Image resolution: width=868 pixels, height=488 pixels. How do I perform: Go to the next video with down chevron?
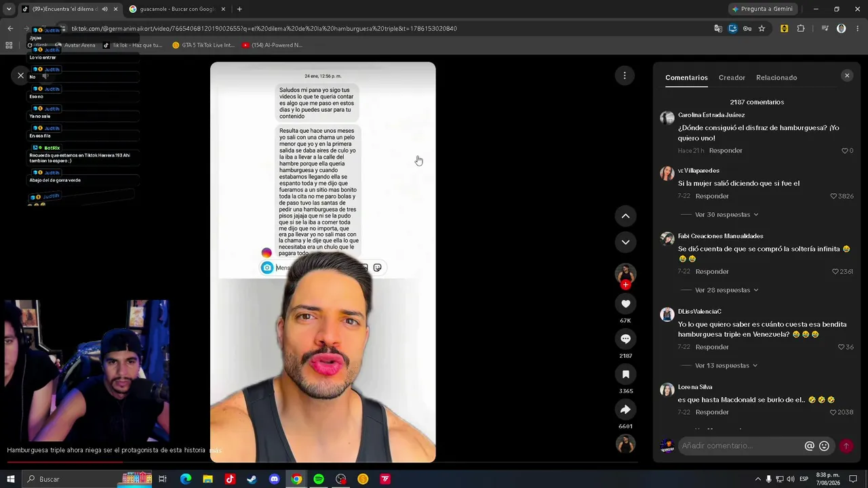[625, 242]
